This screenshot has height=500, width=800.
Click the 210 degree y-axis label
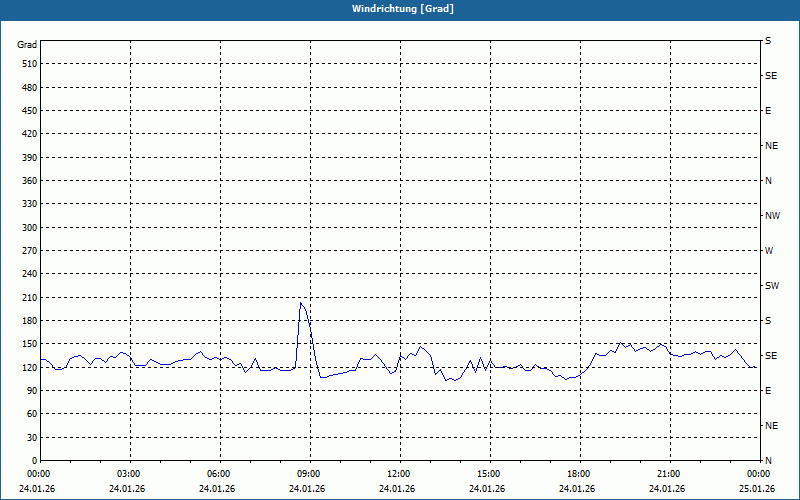coord(28,298)
